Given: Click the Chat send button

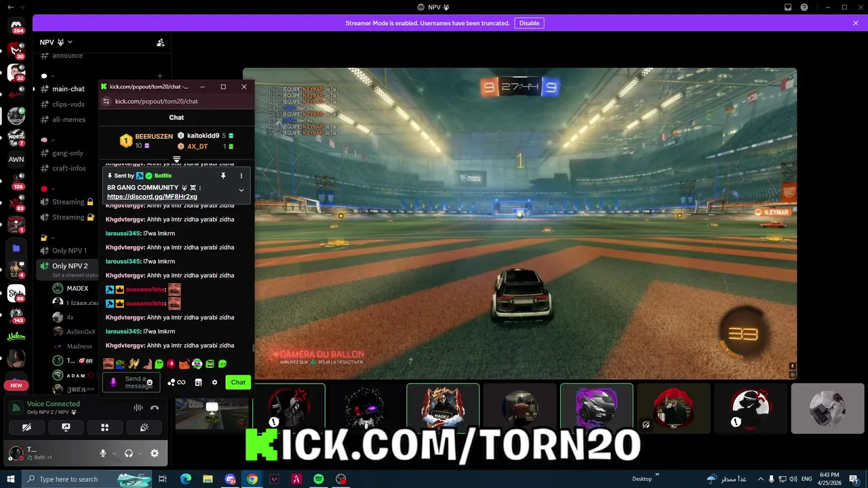Looking at the screenshot, I should [238, 382].
